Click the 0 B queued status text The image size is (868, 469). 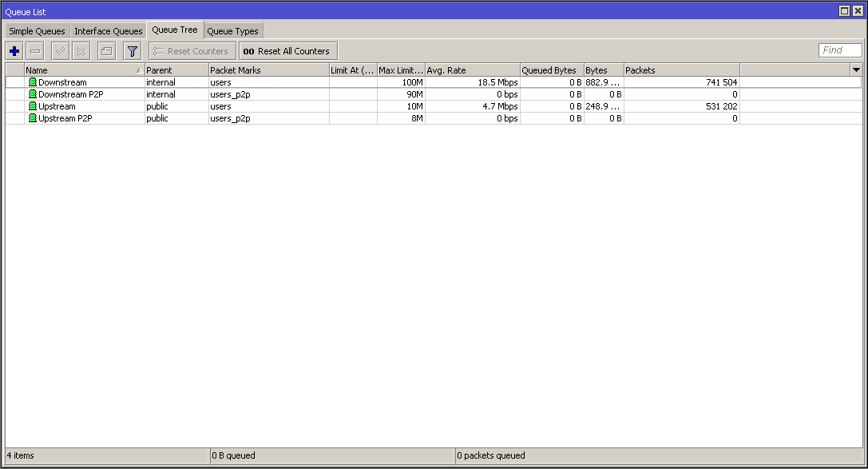pyautogui.click(x=234, y=455)
